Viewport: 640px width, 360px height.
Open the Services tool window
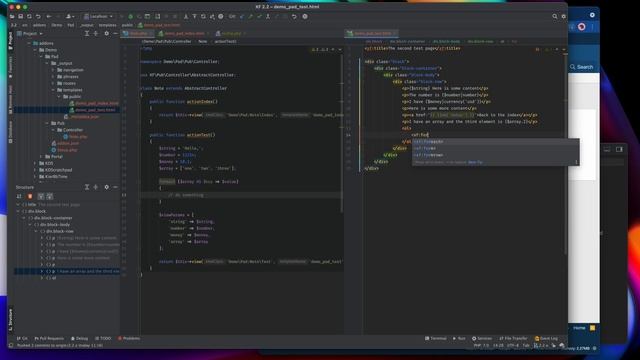point(482,338)
